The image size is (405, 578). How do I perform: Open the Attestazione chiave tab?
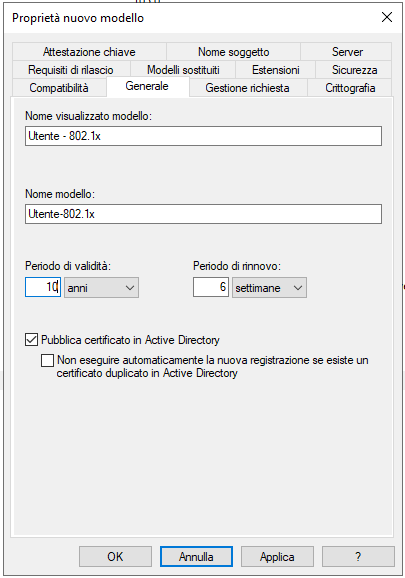coord(89,52)
